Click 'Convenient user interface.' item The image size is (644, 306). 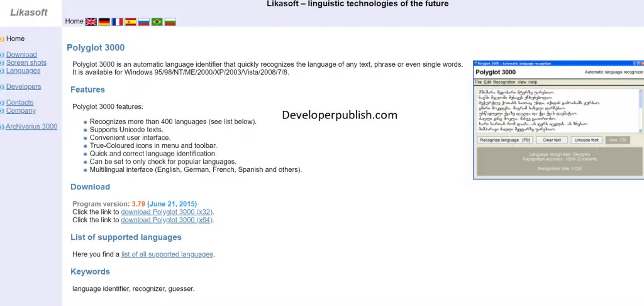click(x=130, y=138)
